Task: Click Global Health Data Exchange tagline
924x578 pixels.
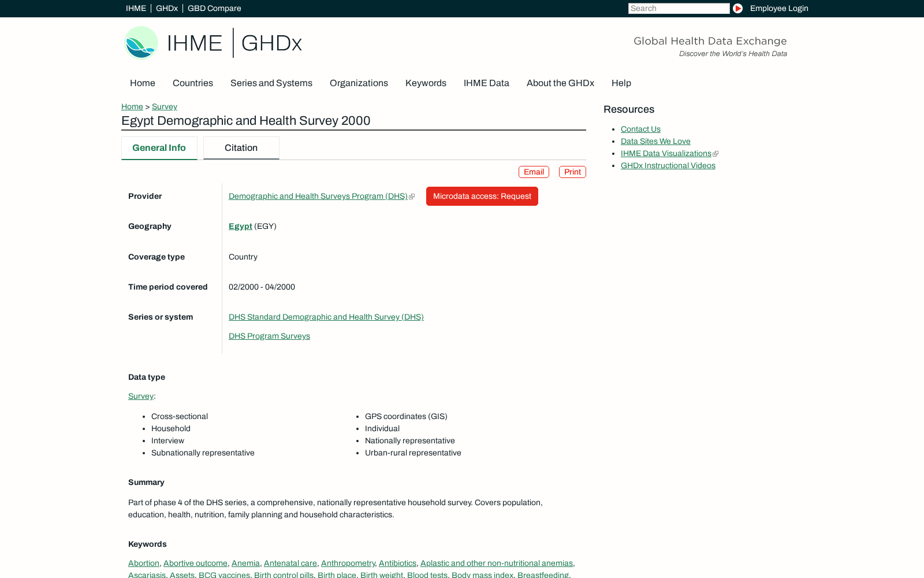Action: (710, 41)
